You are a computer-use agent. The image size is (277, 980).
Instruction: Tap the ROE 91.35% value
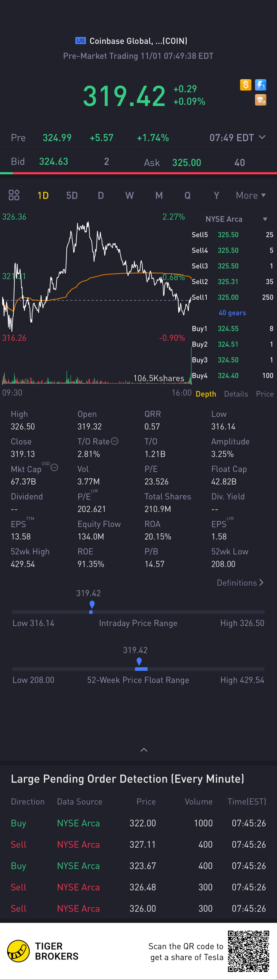[x=91, y=564]
